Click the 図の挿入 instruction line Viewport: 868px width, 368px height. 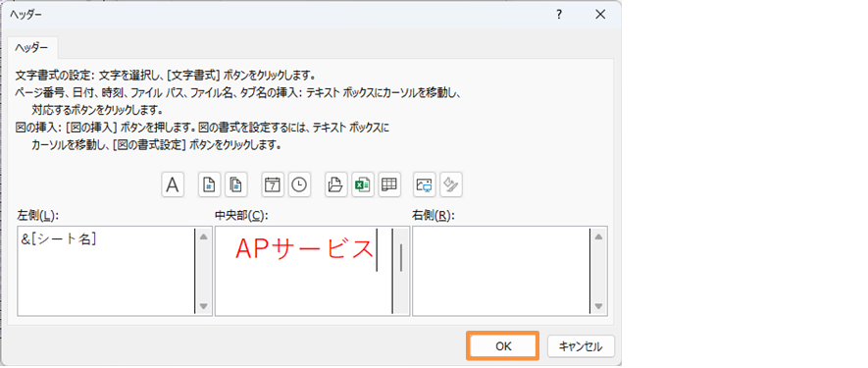pos(203,128)
